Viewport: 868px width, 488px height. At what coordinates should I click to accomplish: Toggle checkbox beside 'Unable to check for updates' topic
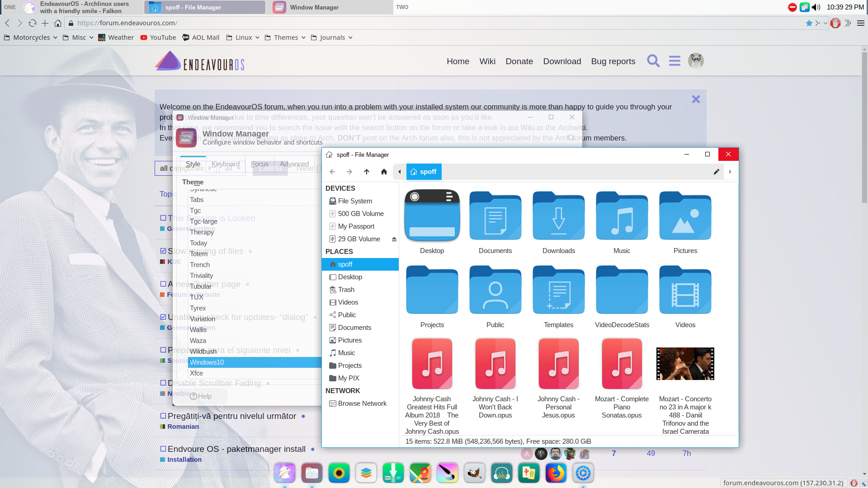click(x=163, y=317)
